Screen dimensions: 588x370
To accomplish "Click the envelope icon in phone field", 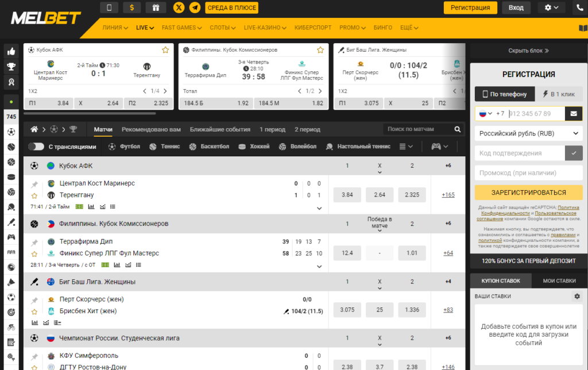I will pyautogui.click(x=574, y=114).
